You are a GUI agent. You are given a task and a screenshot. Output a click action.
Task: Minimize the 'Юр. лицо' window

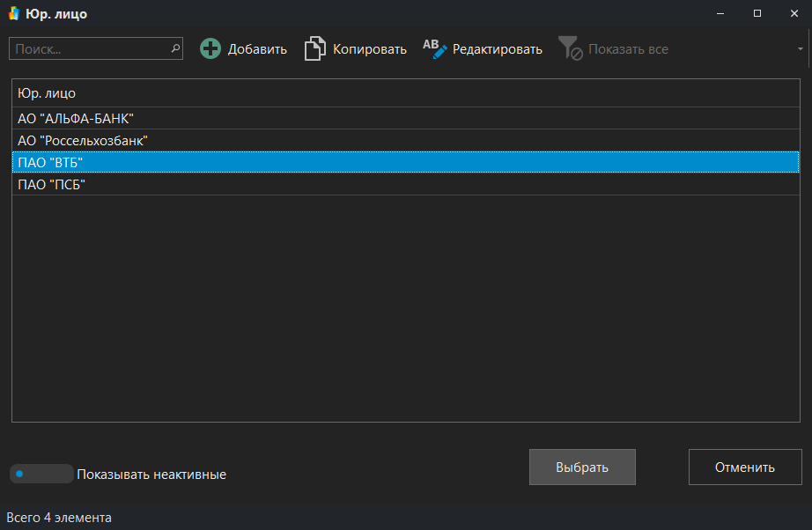(720, 14)
